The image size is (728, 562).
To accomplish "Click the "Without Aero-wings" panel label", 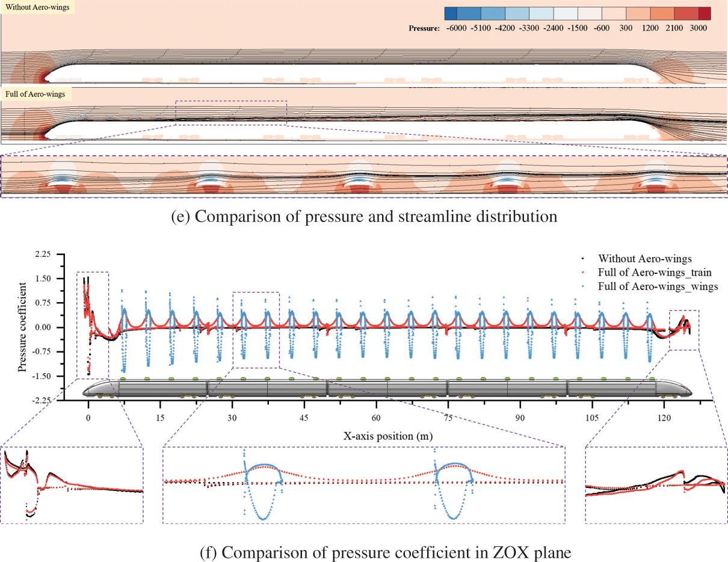I will pyautogui.click(x=37, y=8).
